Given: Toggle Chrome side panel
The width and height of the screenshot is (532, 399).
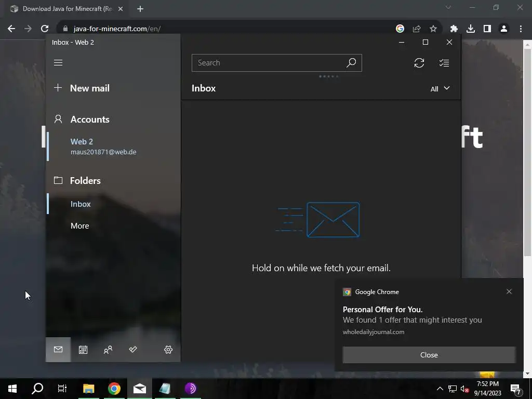Looking at the screenshot, I should [487, 29].
